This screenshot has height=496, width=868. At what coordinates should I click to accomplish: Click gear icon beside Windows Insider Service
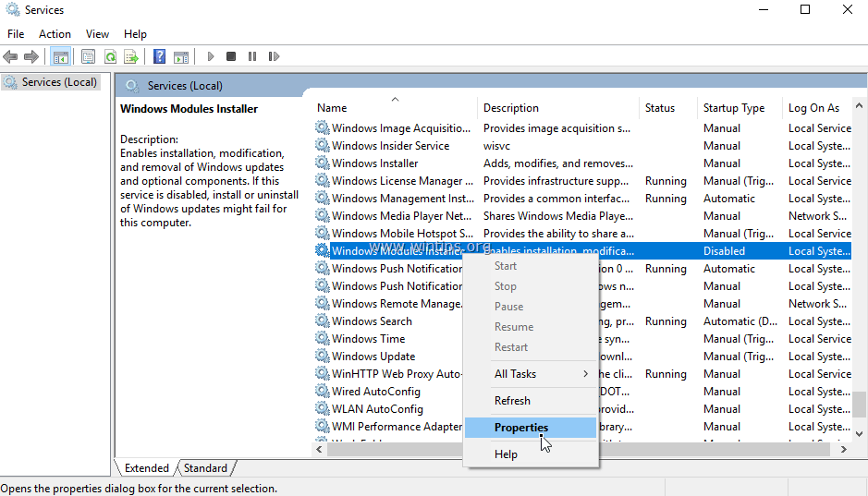pos(323,145)
